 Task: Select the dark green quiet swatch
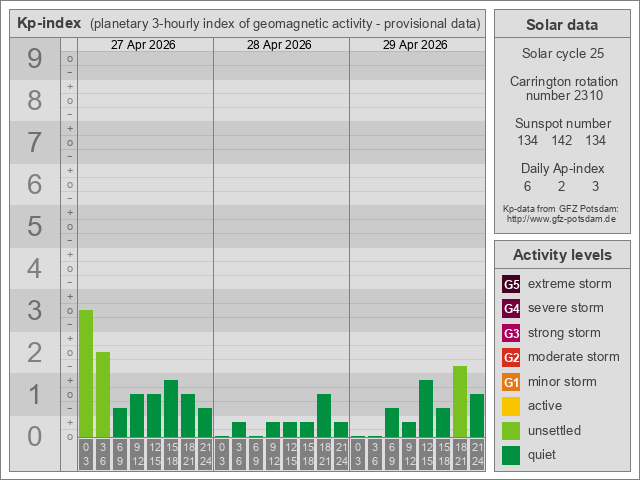point(511,455)
